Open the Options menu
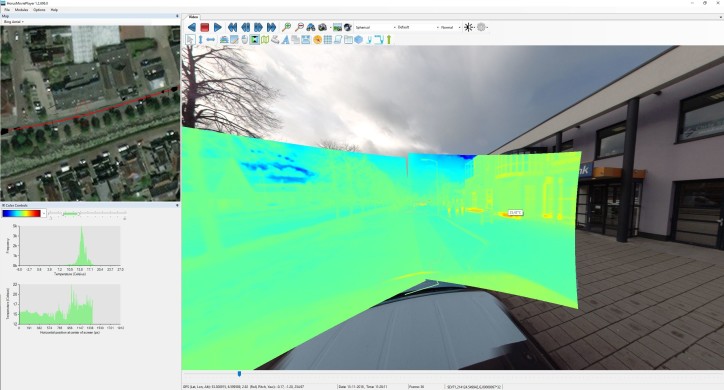This screenshot has width=724, height=390. point(39,10)
